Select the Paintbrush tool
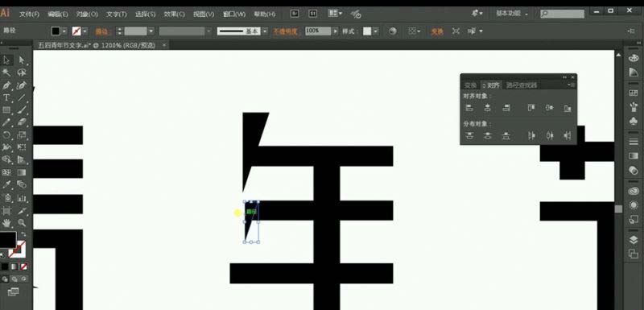 22,110
